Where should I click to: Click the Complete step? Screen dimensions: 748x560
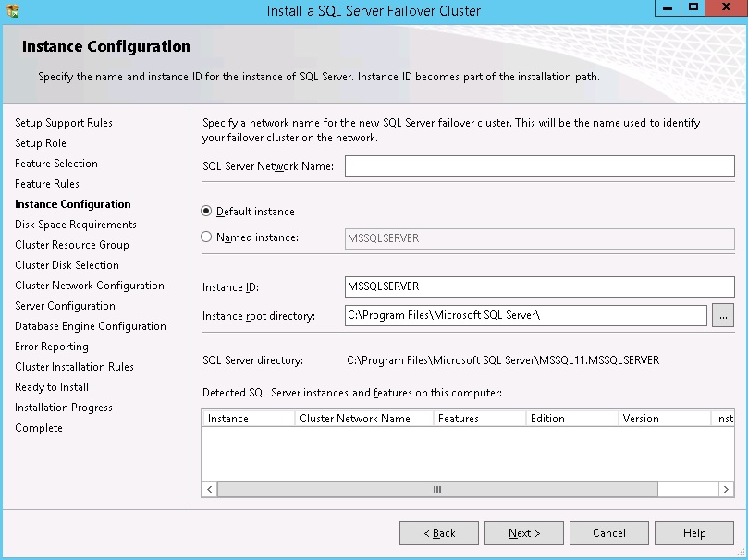coord(39,428)
